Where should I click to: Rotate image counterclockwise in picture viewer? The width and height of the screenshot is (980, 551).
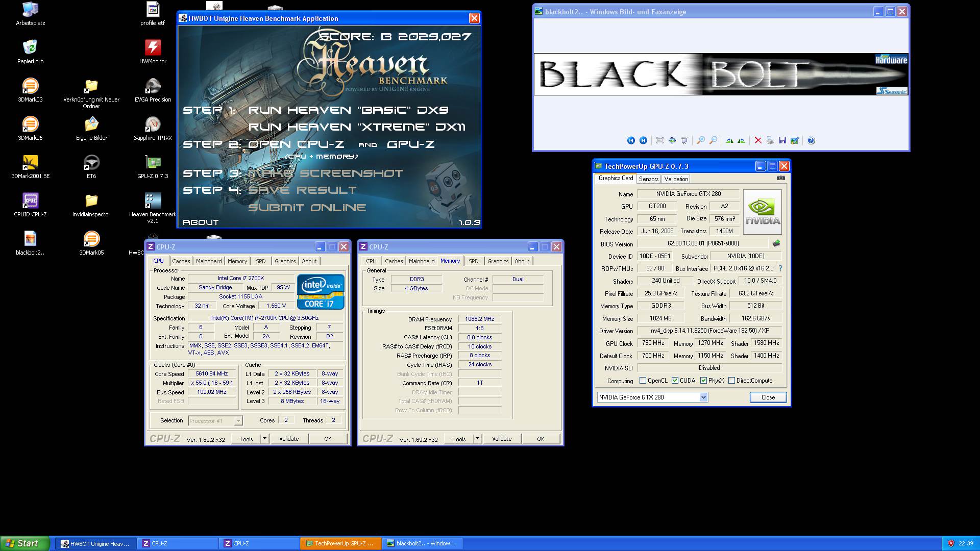tap(741, 140)
